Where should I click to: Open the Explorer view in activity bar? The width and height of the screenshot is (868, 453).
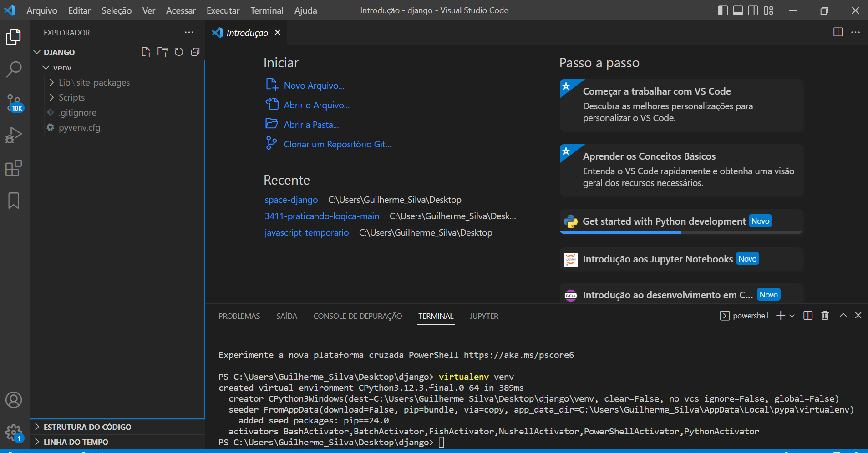tap(14, 37)
